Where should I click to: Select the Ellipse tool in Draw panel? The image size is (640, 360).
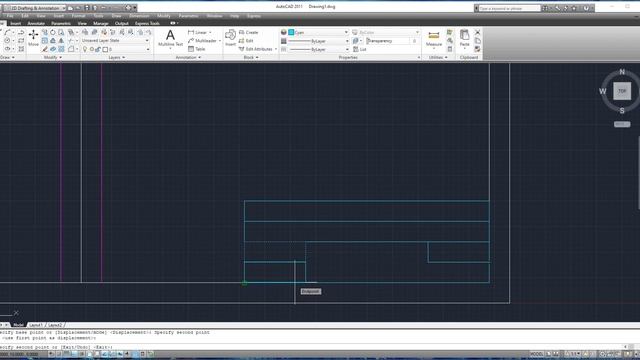pos(7,49)
